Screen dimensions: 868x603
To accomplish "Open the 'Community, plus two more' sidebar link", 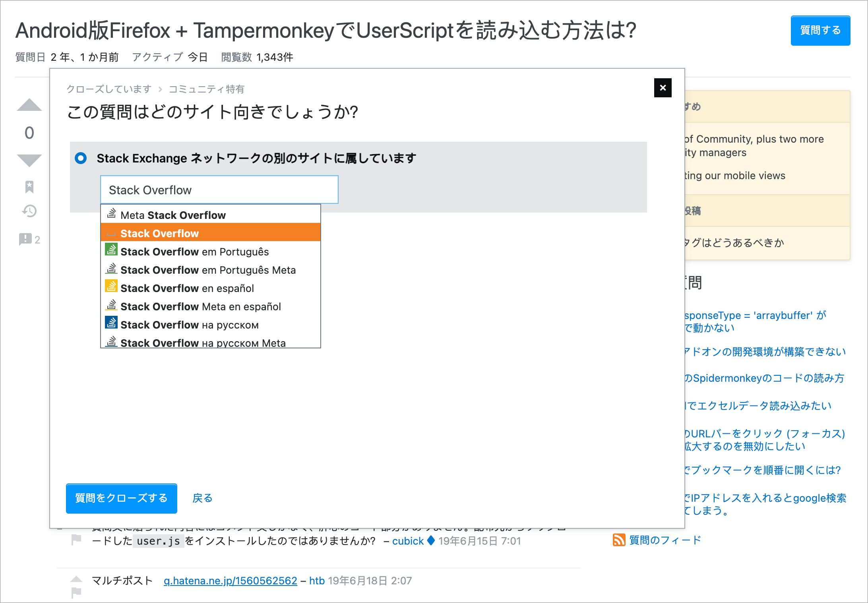I will 754,146.
